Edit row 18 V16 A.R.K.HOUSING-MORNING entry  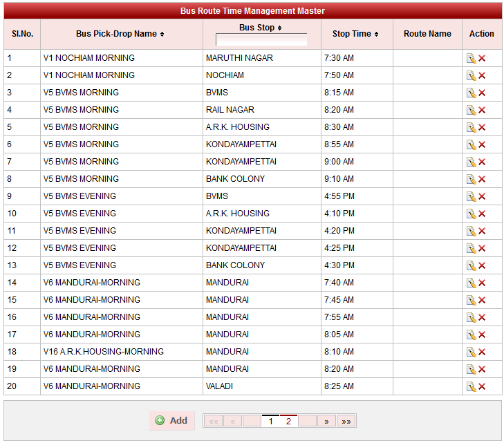(472, 352)
